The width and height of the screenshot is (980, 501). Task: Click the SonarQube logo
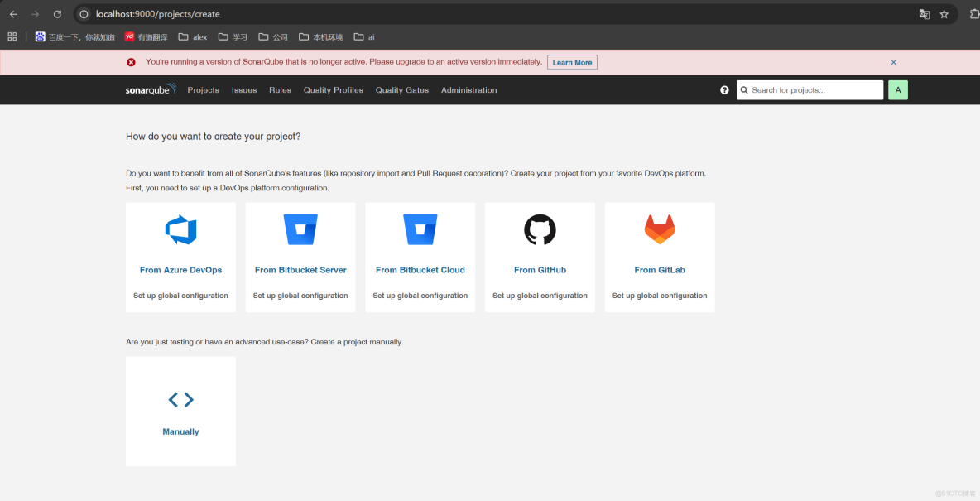150,90
